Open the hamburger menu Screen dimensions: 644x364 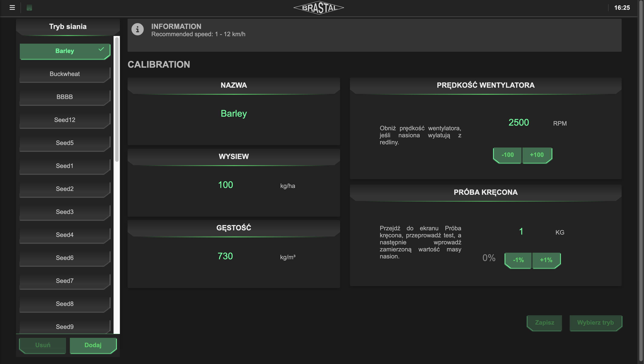click(12, 7)
